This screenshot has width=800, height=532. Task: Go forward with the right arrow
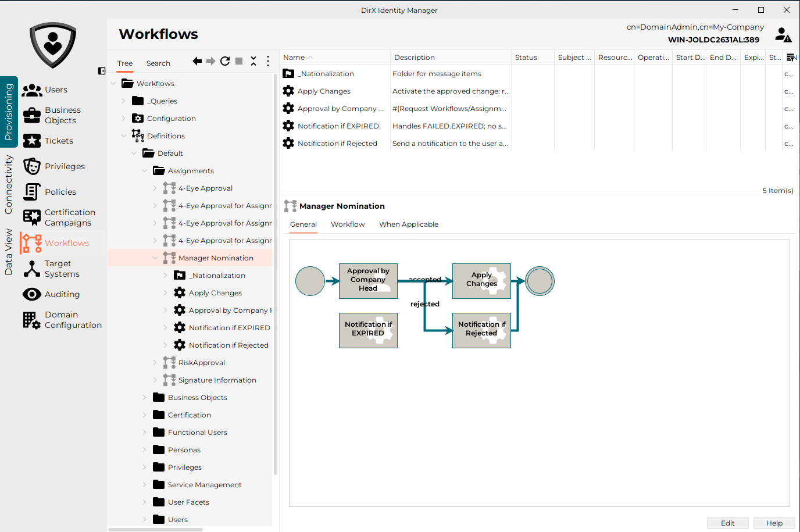click(x=211, y=61)
